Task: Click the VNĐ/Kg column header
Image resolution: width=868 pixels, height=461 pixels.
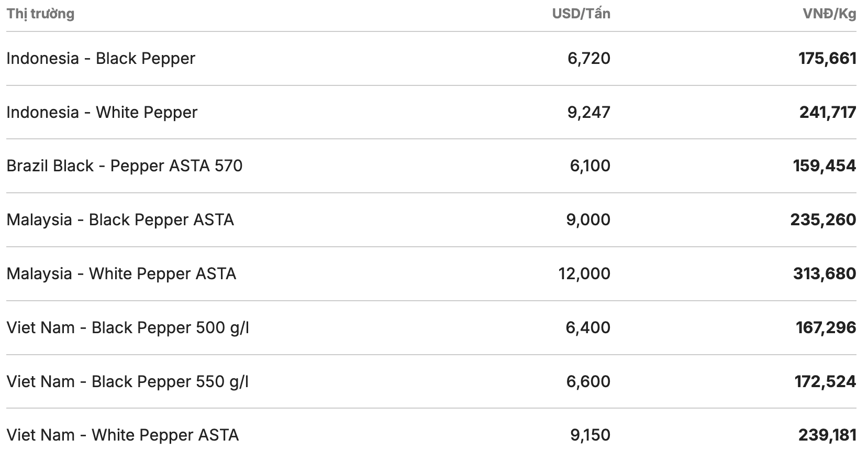Action: pyautogui.click(x=829, y=14)
